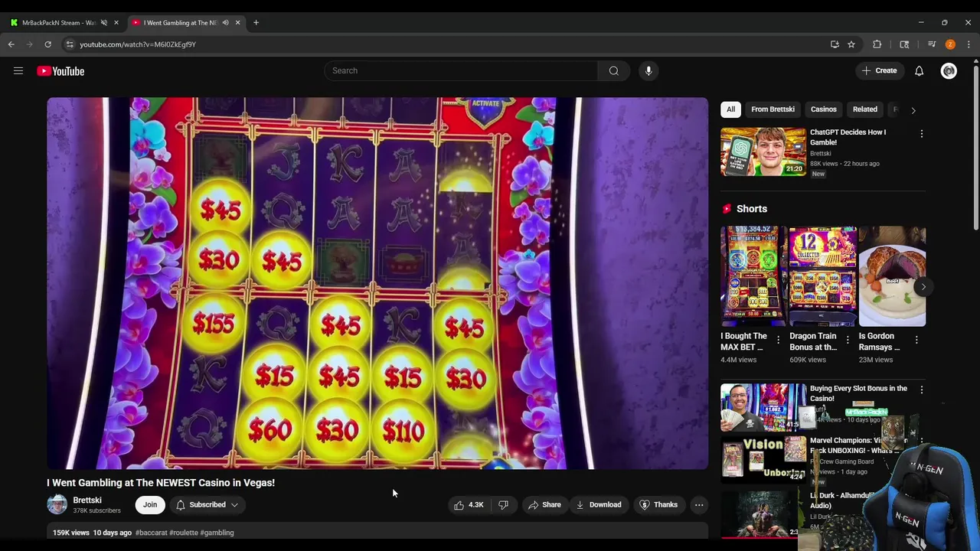
Task: Go to YouTube home via logo
Action: tap(60, 71)
